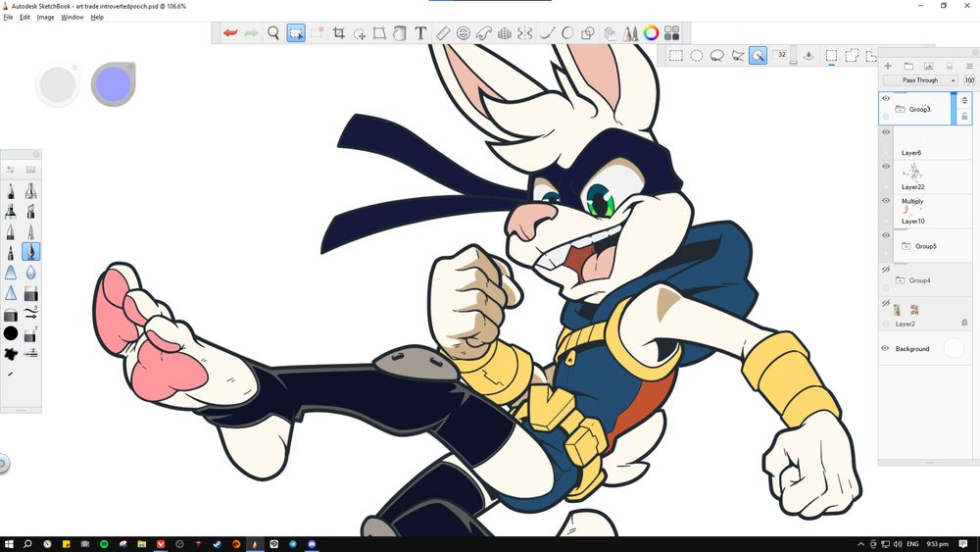Hide Group5 with its eye icon

pyautogui.click(x=886, y=235)
